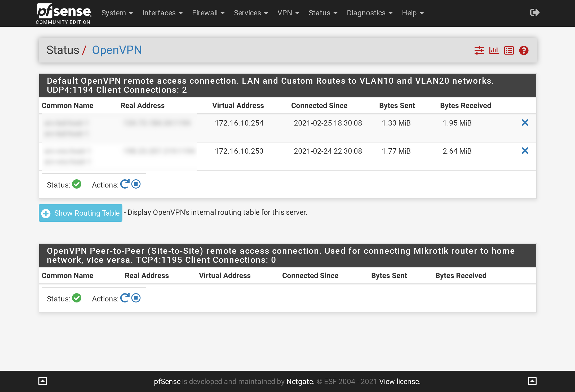575x392 pixels.
Task: Open the OpenVPN status log icon
Action: click(509, 50)
